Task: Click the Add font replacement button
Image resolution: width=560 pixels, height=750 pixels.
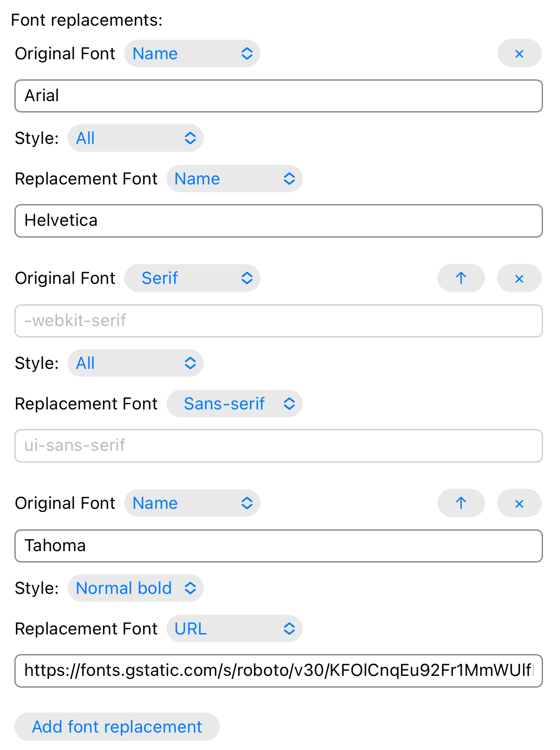Action: (x=117, y=727)
